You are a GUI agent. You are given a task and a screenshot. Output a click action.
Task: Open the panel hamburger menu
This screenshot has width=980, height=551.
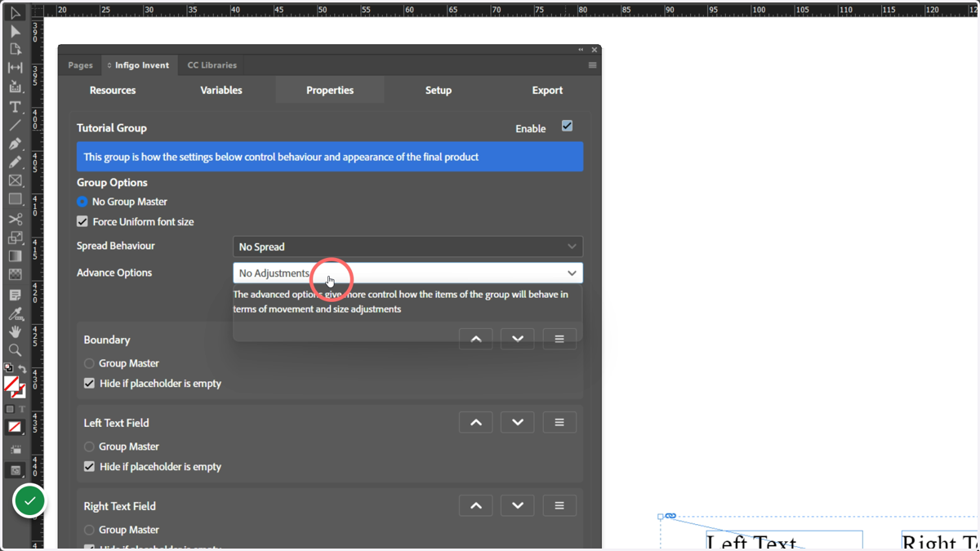(592, 65)
